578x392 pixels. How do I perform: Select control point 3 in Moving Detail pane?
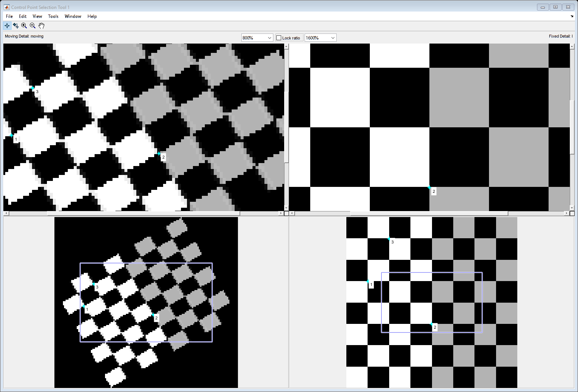coord(33,88)
